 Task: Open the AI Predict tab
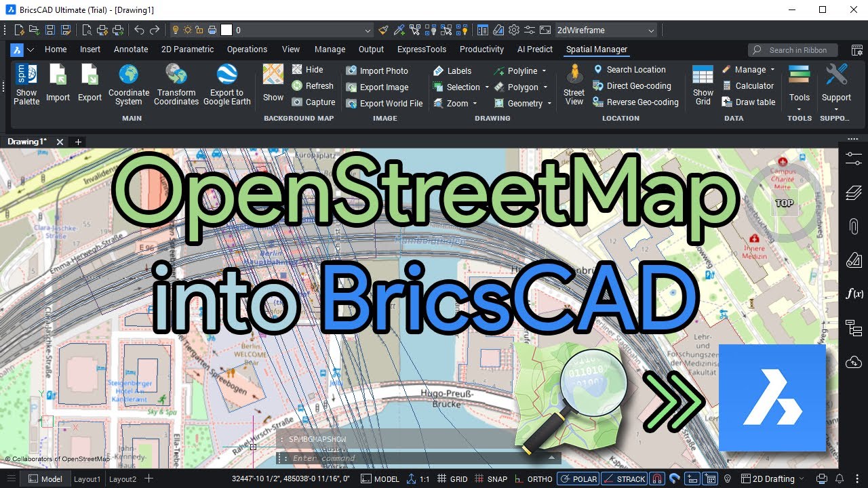click(535, 49)
